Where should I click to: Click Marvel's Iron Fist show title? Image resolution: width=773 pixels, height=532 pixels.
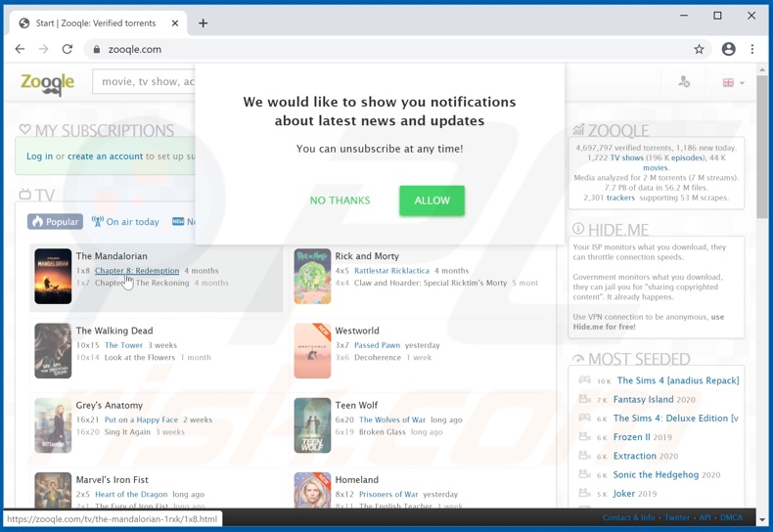click(x=112, y=480)
